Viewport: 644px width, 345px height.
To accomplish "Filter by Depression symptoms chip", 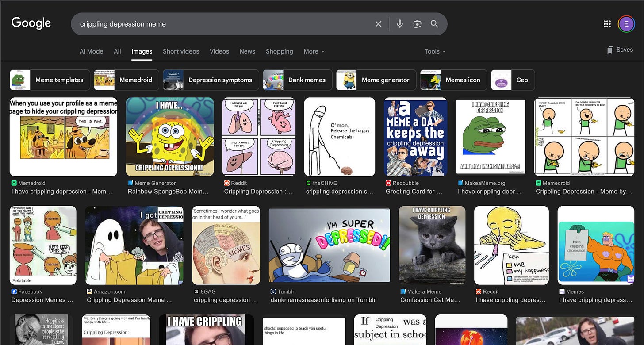I will tap(211, 80).
